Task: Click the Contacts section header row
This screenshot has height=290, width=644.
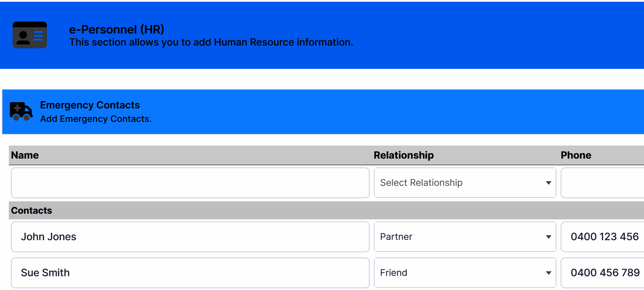Action: tap(318, 211)
